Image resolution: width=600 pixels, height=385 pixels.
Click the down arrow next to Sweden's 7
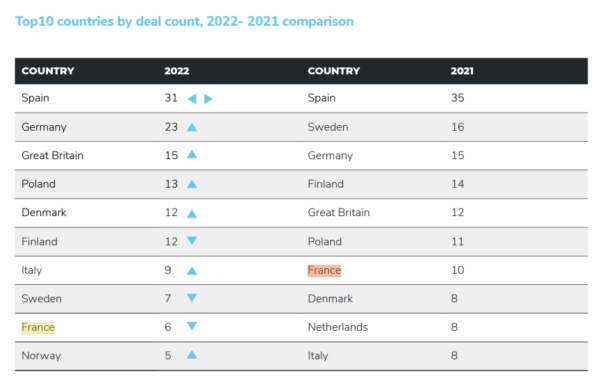point(192,297)
